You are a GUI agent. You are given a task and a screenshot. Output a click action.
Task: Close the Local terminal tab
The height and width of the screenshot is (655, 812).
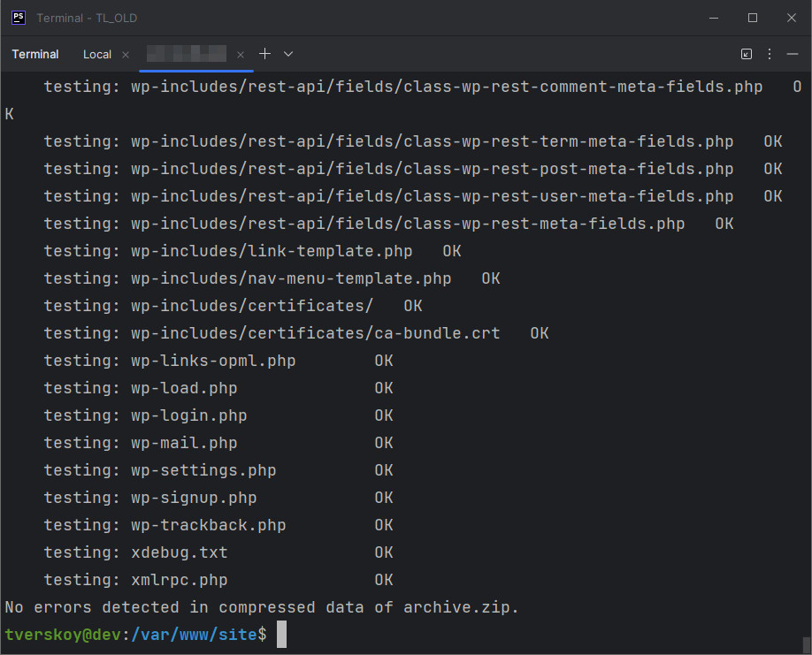click(126, 54)
